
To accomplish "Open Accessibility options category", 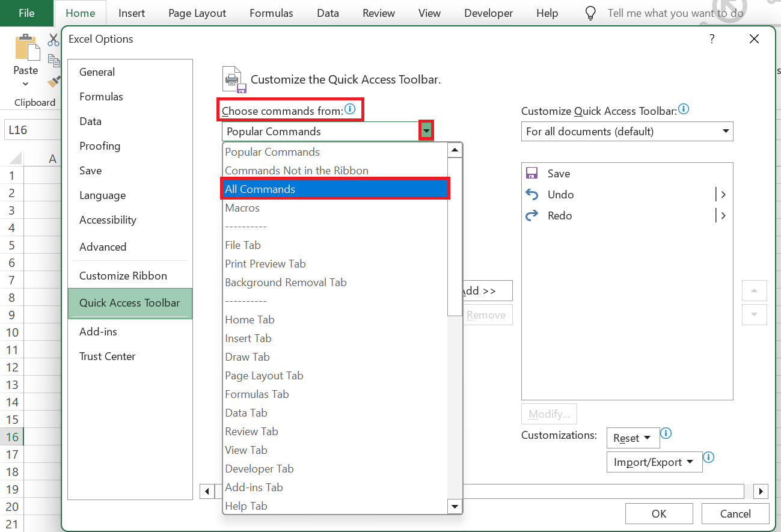I will [130, 220].
